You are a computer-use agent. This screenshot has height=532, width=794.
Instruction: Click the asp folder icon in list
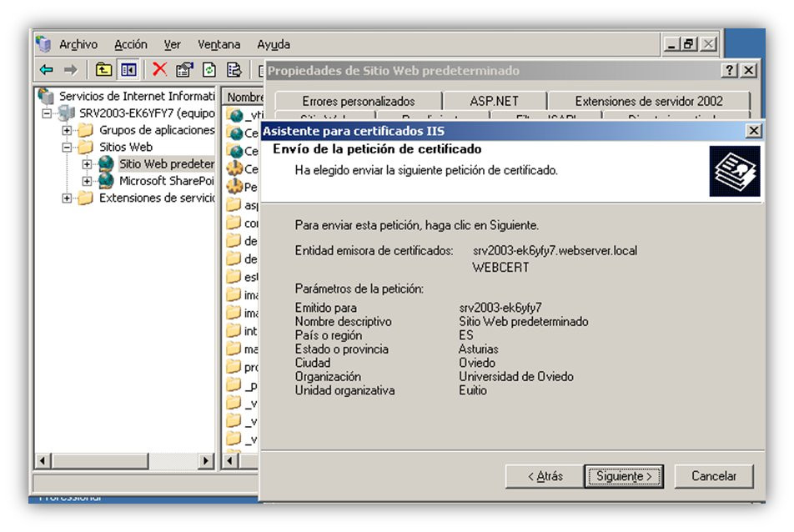pos(234,204)
